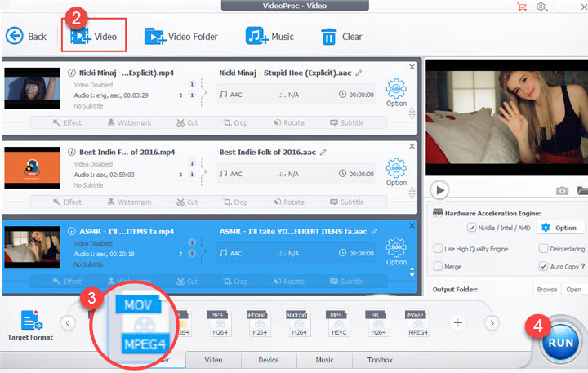Select the iMovie MPEG4 format preset
Screen dimensions: 588x373
[x=417, y=323]
